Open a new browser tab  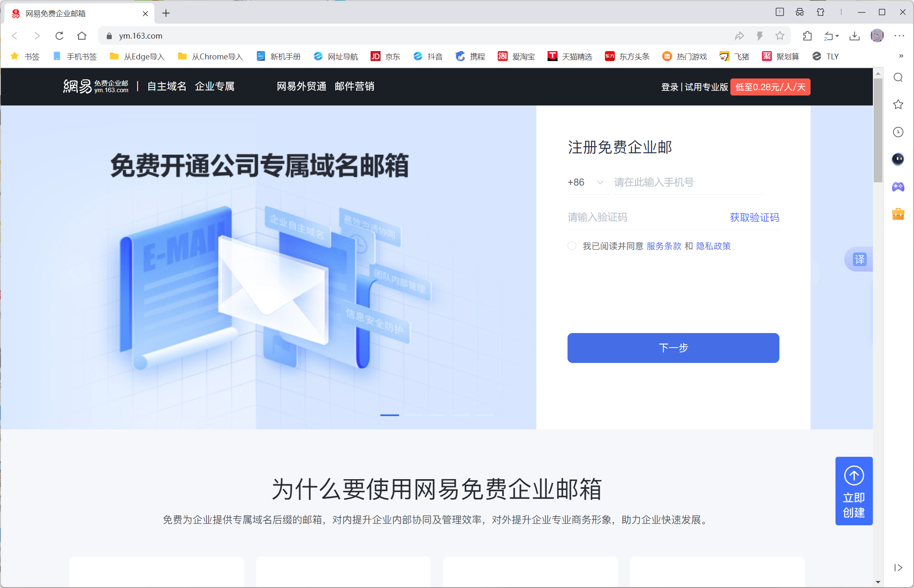166,13
